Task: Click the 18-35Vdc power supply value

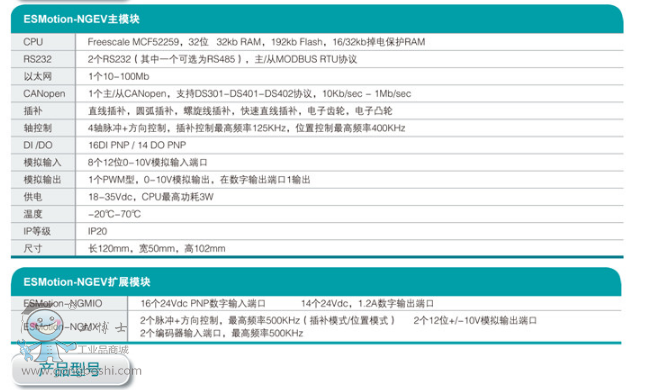Action: (x=151, y=197)
